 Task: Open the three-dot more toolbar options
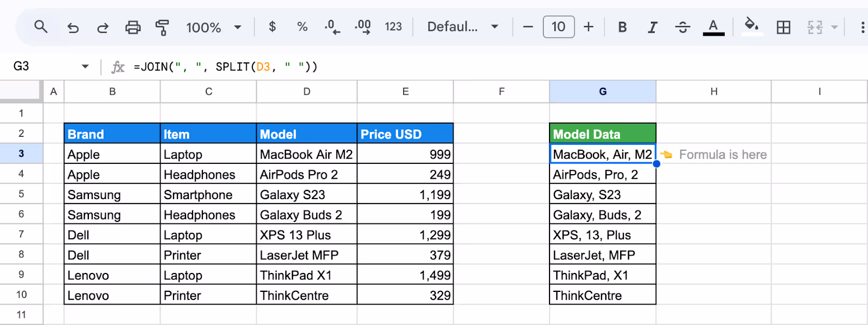click(x=863, y=27)
